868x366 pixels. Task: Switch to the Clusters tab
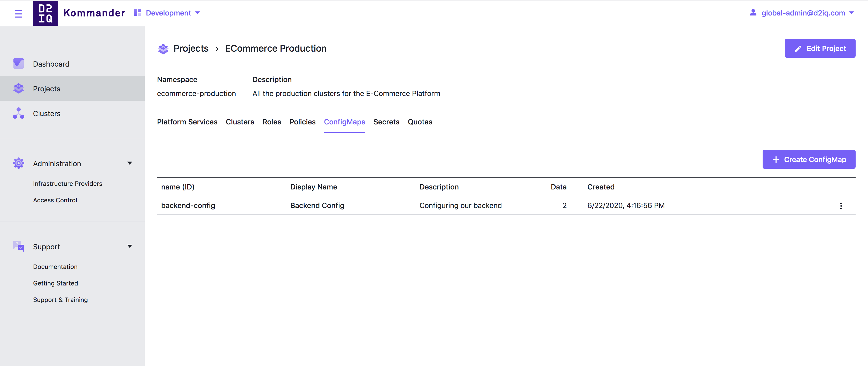[x=240, y=122]
